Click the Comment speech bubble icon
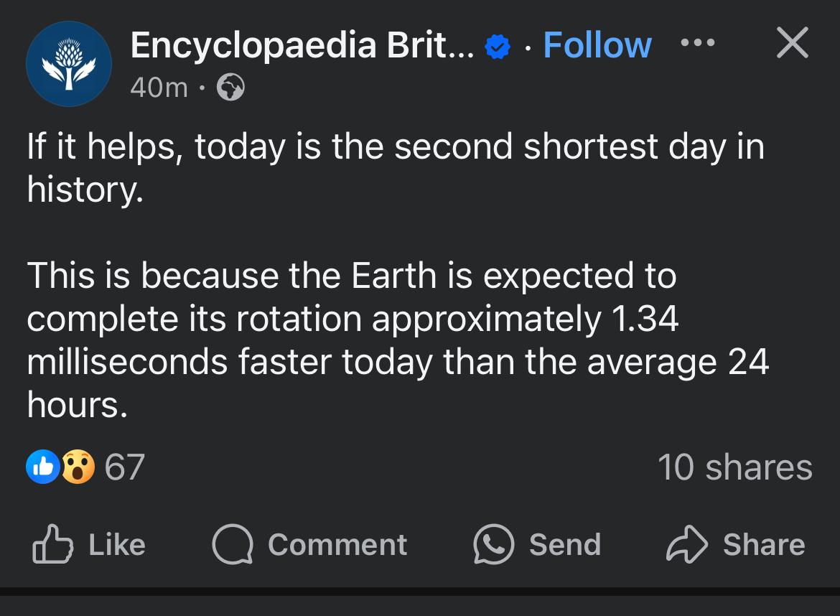This screenshot has width=840, height=616. click(233, 544)
